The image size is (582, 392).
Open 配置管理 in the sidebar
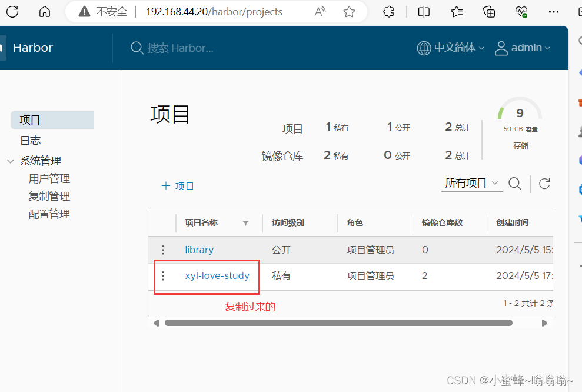coord(49,214)
